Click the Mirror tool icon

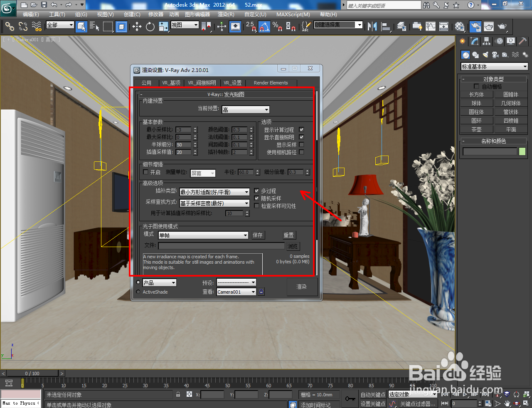(372, 27)
